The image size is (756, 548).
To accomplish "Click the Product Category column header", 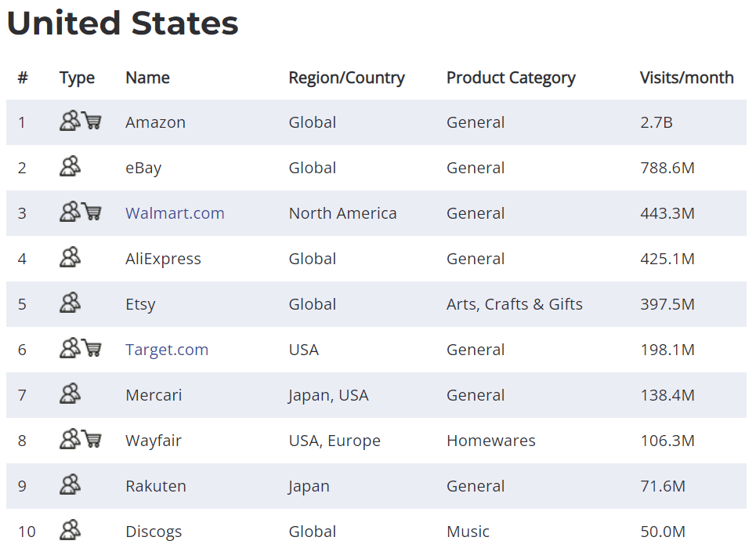I will coord(511,78).
